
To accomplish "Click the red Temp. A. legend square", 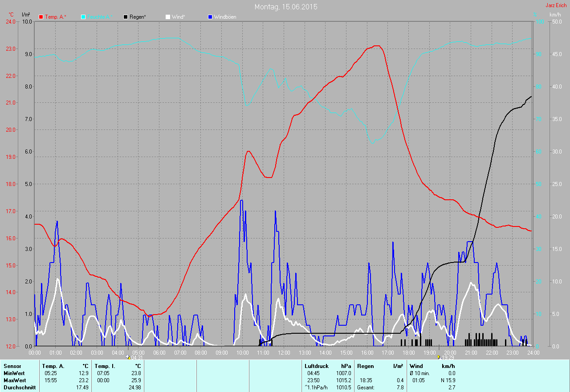I will (x=41, y=17).
